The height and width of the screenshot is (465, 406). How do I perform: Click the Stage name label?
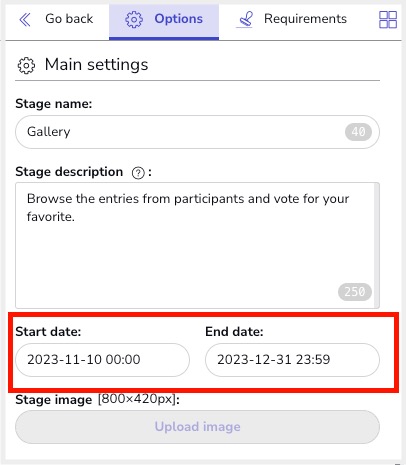point(54,104)
